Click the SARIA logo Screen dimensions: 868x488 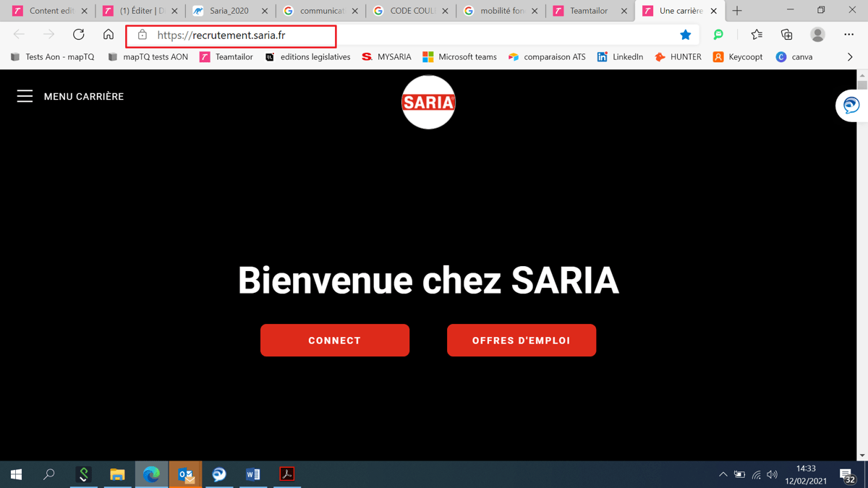pyautogui.click(x=428, y=102)
